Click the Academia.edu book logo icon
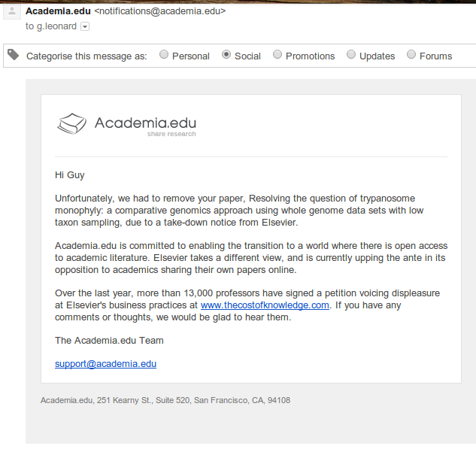 [x=72, y=123]
